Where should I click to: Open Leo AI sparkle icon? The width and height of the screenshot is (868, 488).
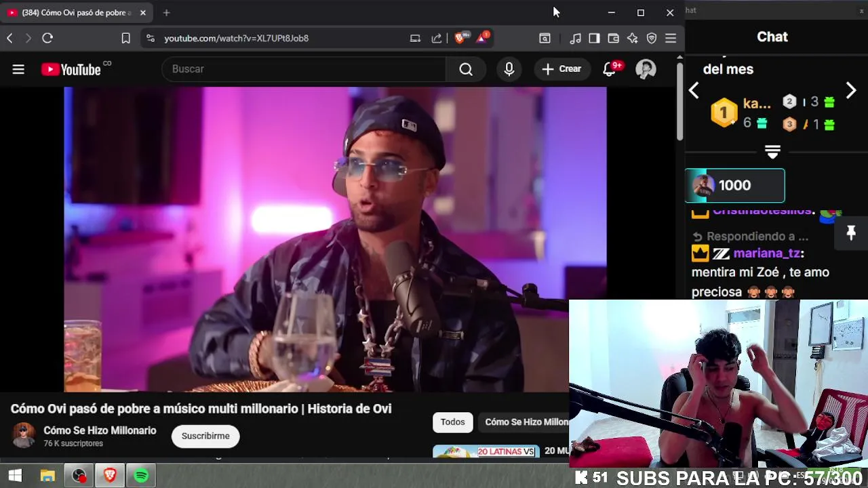(632, 39)
